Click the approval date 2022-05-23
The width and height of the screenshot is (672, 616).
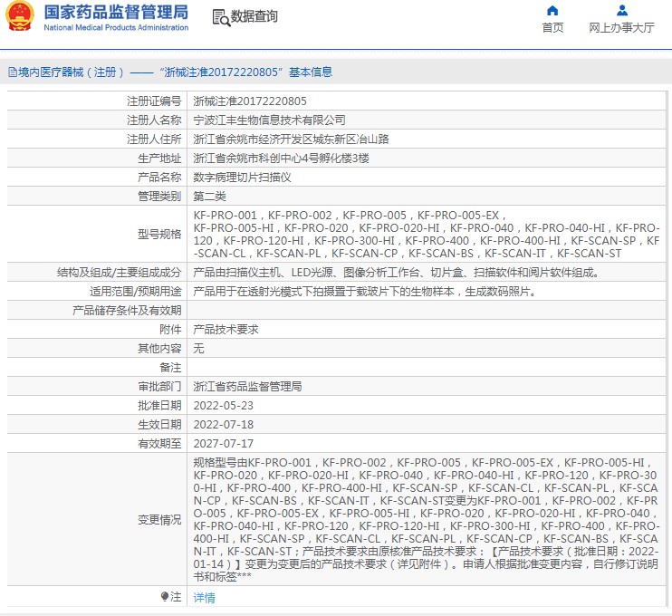coord(223,405)
